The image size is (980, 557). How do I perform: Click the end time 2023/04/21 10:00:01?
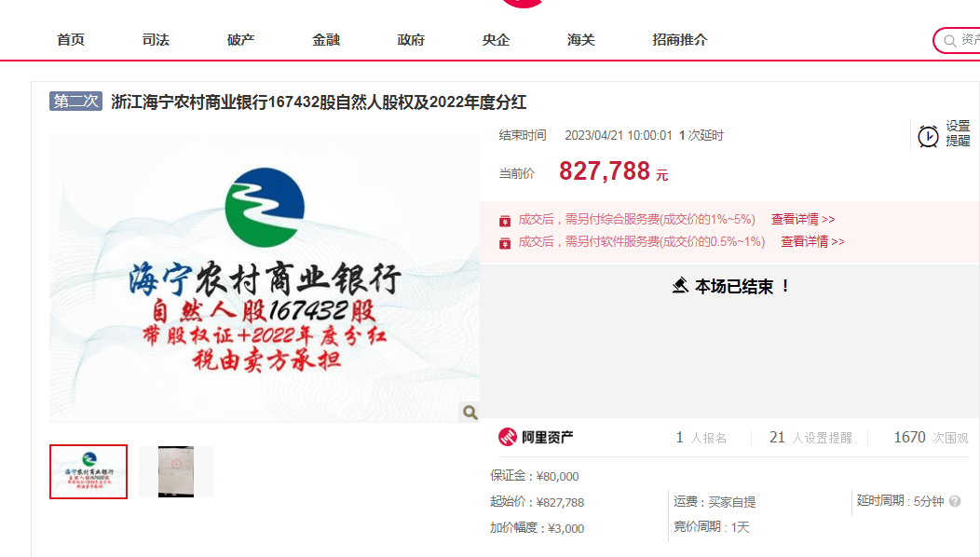(x=619, y=136)
